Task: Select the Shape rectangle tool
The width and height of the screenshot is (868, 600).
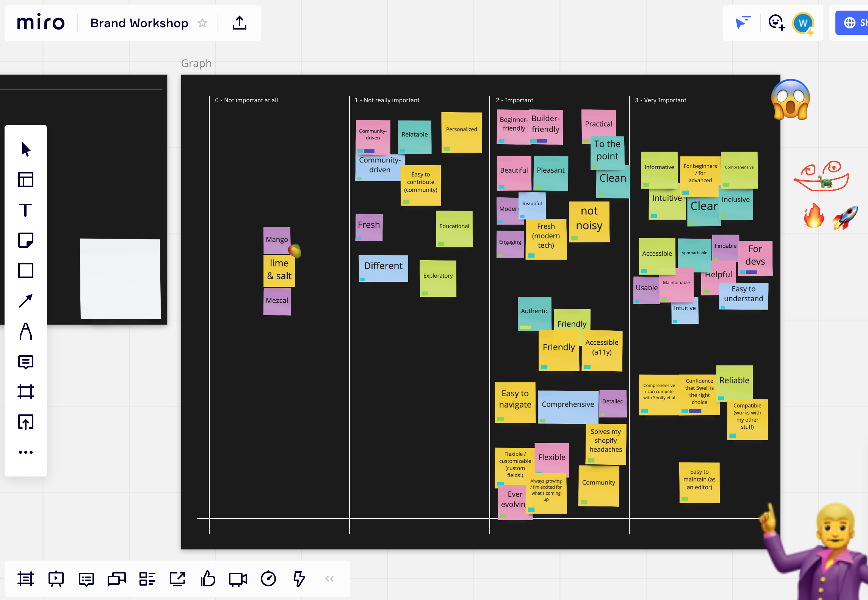Action: 25,270
